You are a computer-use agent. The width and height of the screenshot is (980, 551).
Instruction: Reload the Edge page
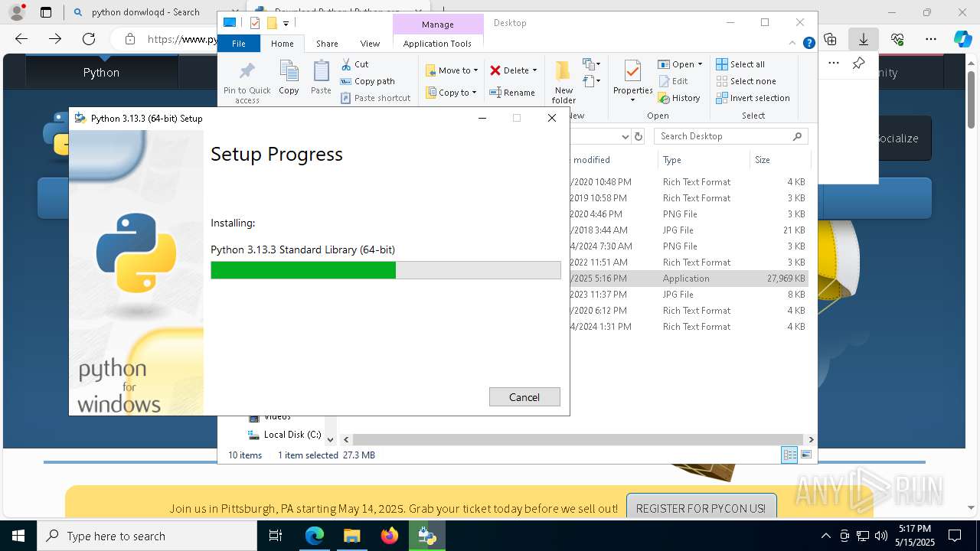89,39
